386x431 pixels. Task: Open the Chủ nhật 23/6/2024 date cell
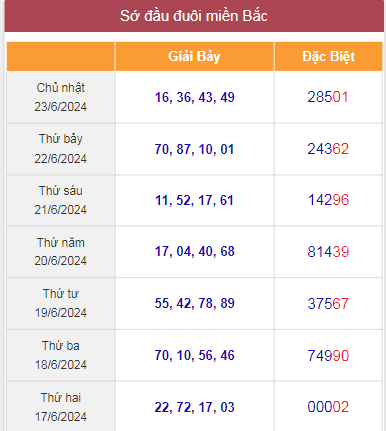[61, 97]
